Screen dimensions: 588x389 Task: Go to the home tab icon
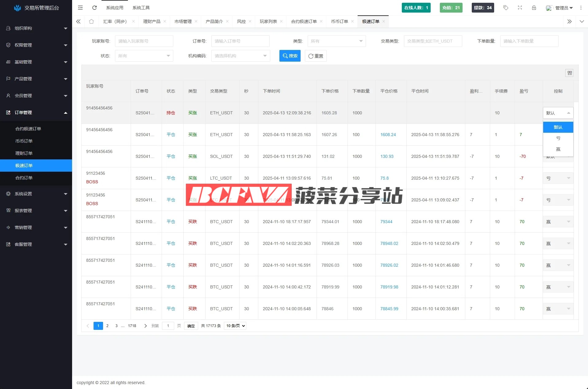tap(91, 21)
